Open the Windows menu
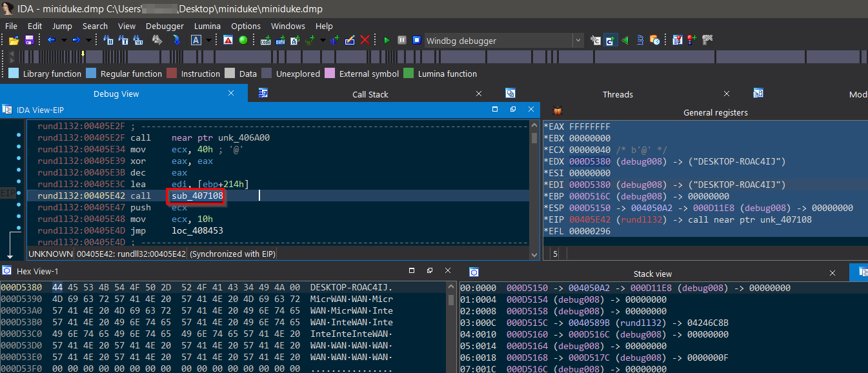 point(288,26)
